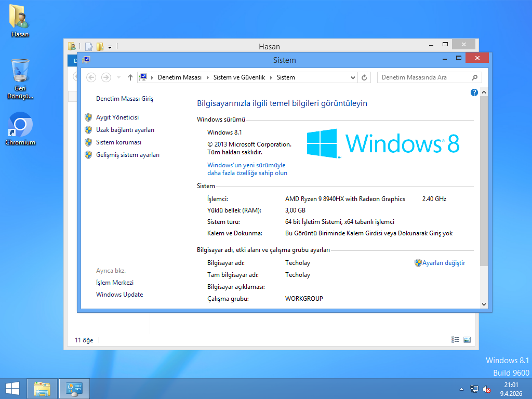Launch Chromium from the desktop shortcut
Viewport: 532px width, 399px height.
tap(20, 129)
